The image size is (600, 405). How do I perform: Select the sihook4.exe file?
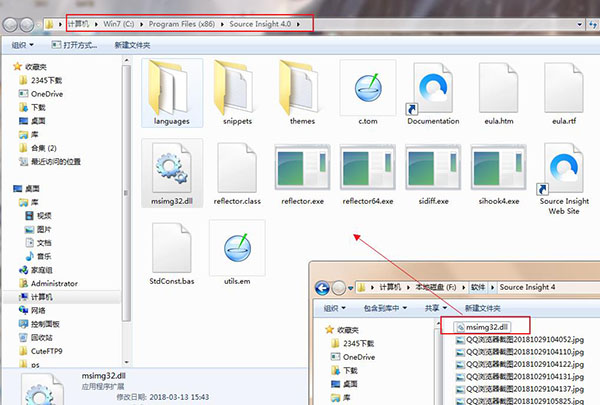coord(499,173)
